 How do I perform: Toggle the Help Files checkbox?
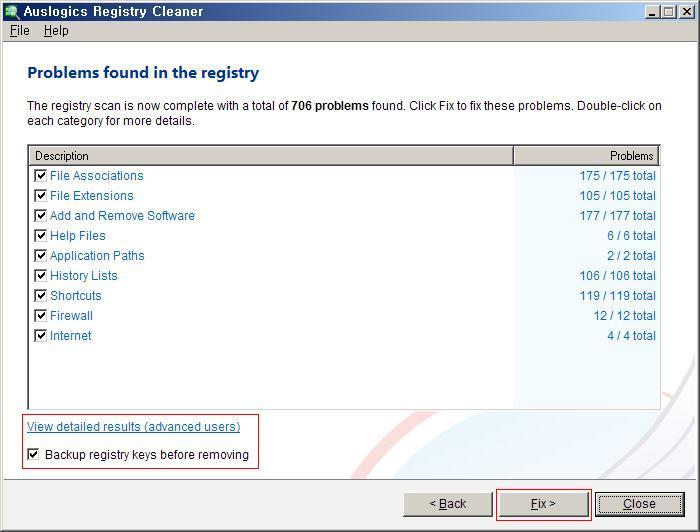click(41, 236)
